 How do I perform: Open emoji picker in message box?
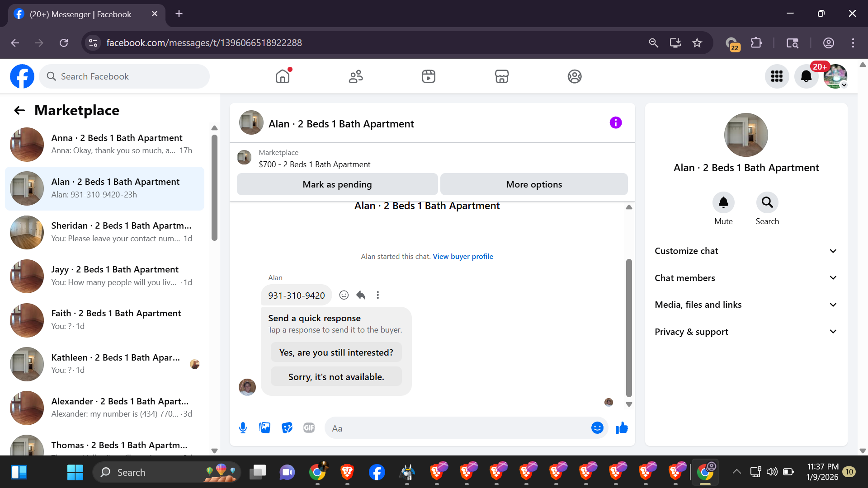point(597,428)
